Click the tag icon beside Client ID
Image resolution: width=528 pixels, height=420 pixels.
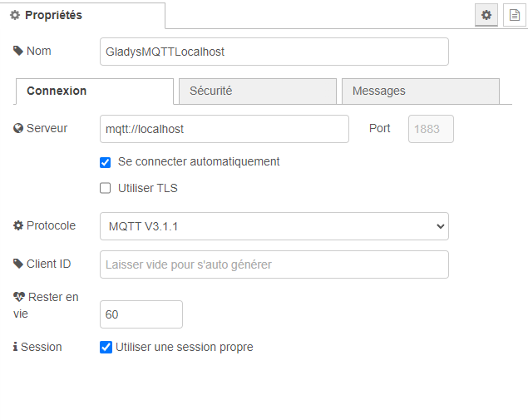coord(18,264)
